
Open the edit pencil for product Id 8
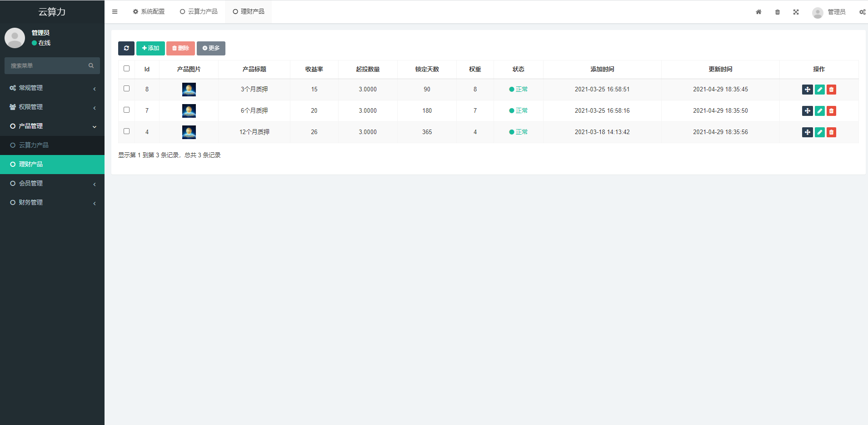pyautogui.click(x=819, y=89)
